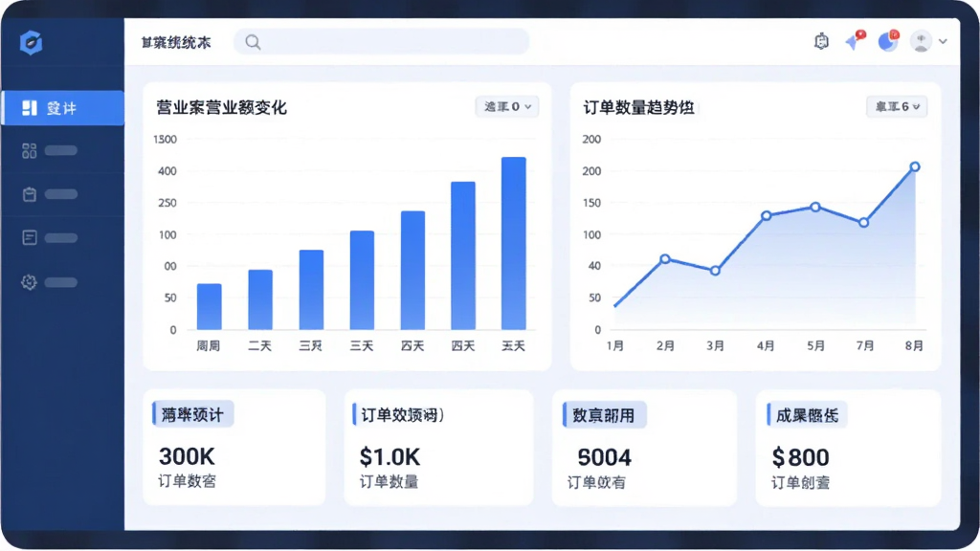980x551 pixels.
Task: Click the line chart point at 8月
Action: pyautogui.click(x=914, y=166)
